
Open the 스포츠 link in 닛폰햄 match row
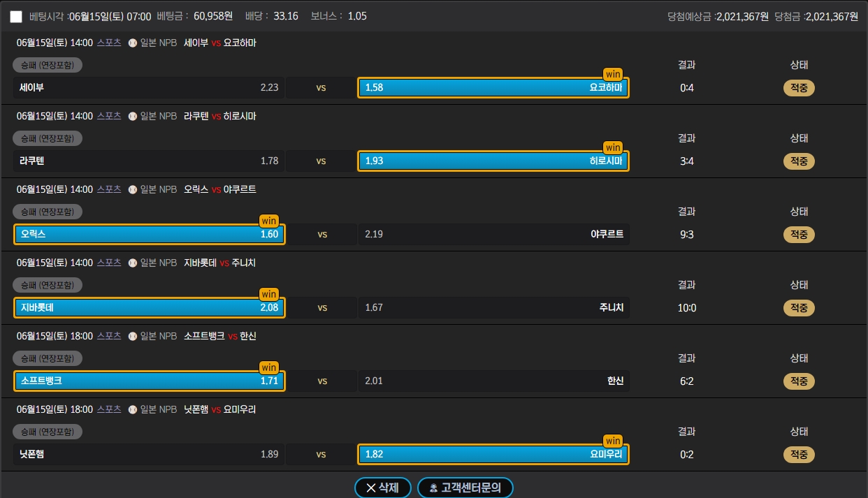tap(109, 409)
